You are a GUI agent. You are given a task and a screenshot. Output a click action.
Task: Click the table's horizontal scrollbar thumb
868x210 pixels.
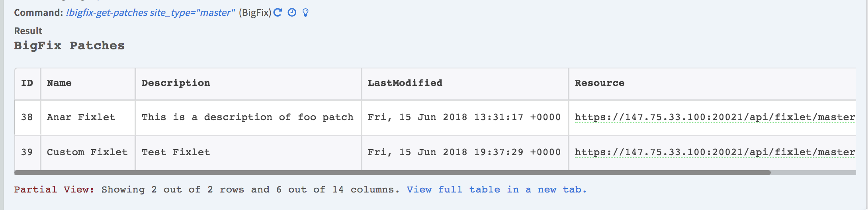click(x=392, y=173)
